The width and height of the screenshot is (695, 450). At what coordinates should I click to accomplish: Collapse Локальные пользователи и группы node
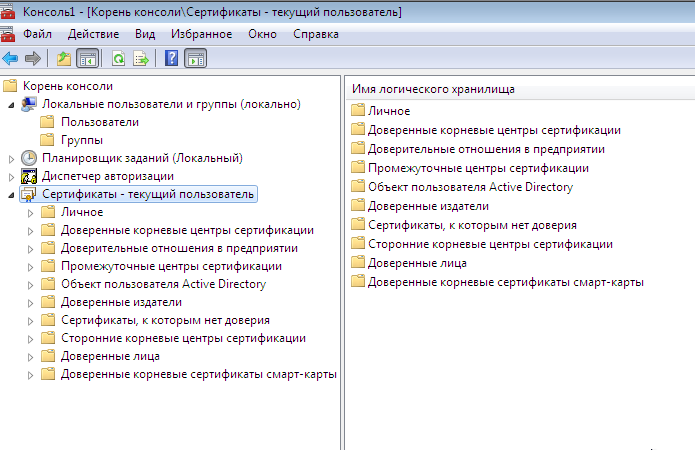point(12,106)
